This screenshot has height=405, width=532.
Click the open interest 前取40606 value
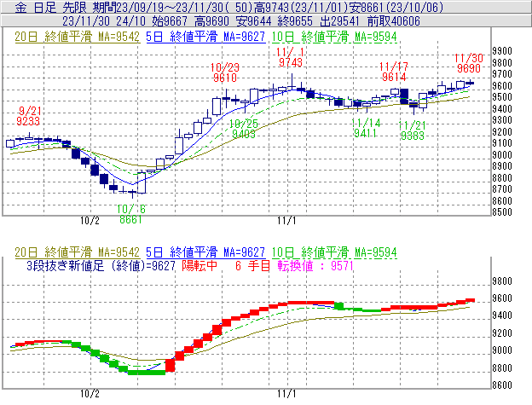[394, 21]
